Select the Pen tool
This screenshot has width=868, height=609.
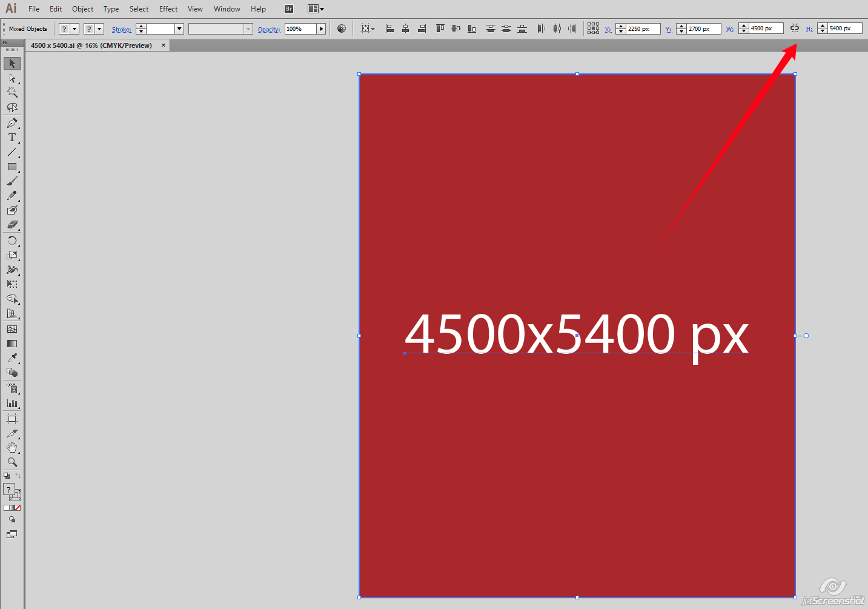point(12,123)
